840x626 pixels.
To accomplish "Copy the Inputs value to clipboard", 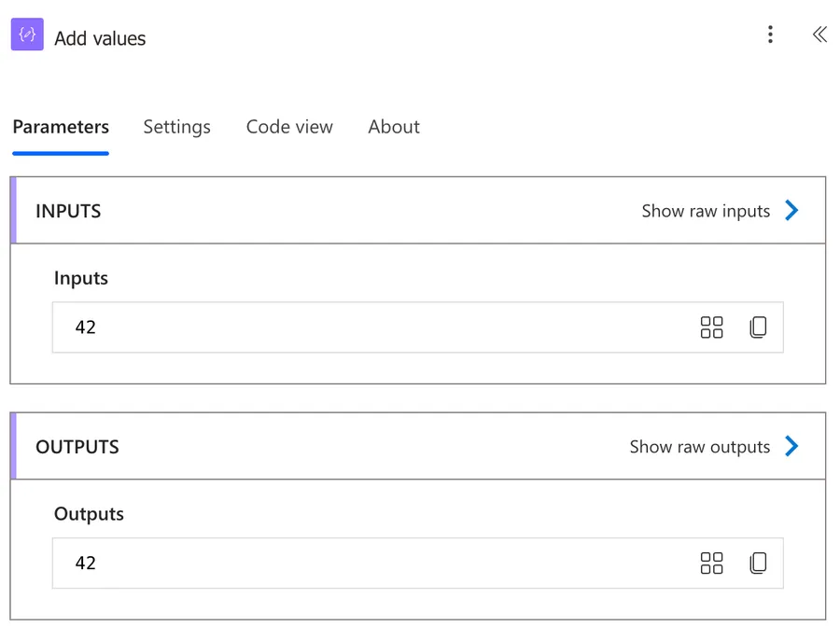I will (758, 327).
